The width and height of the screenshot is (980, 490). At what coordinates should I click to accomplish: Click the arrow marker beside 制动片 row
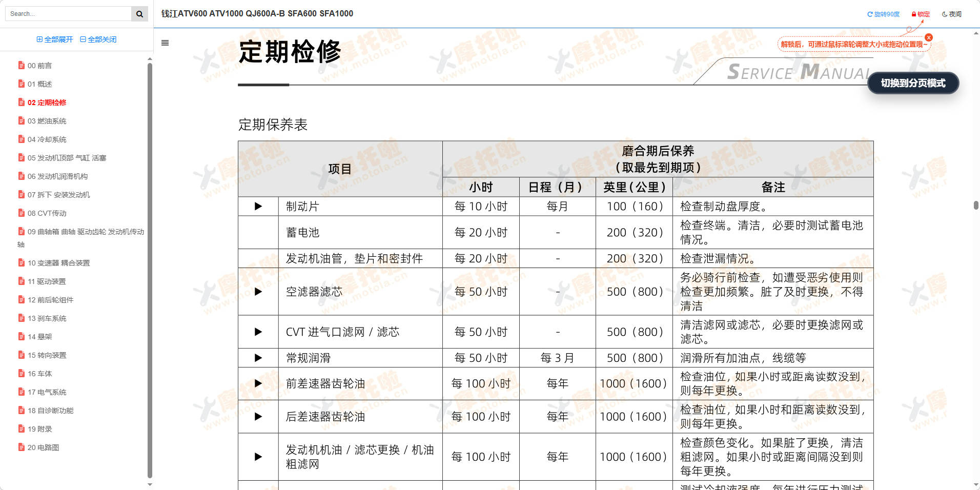tap(258, 207)
